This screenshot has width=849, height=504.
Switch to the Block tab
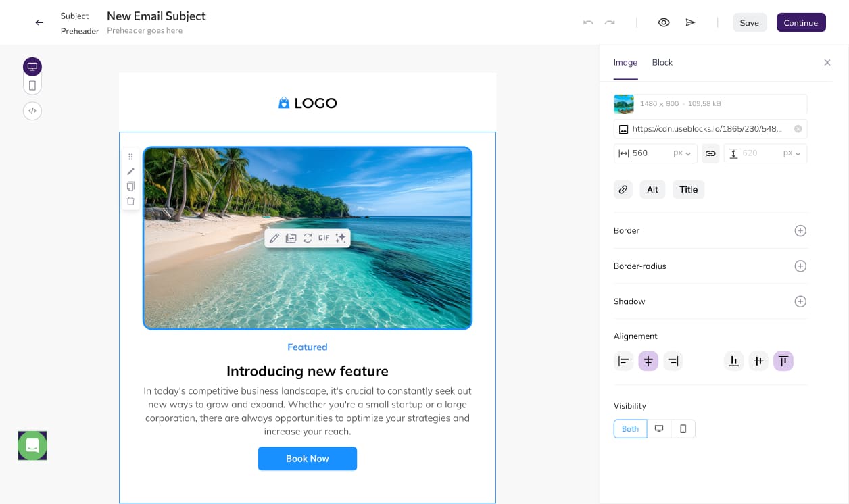click(x=662, y=62)
